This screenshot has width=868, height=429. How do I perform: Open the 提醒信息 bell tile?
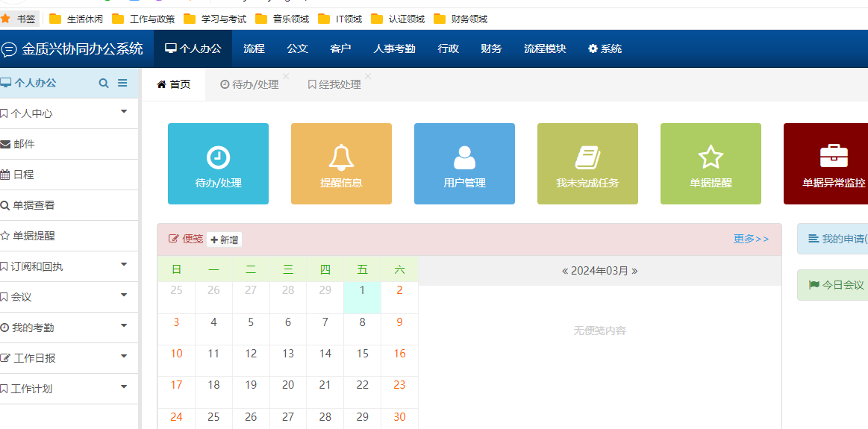[x=341, y=163]
